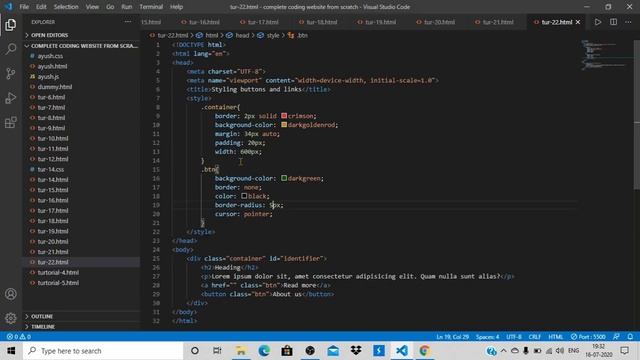Expand the Outline section
This screenshot has width=640, height=360.
82,316
